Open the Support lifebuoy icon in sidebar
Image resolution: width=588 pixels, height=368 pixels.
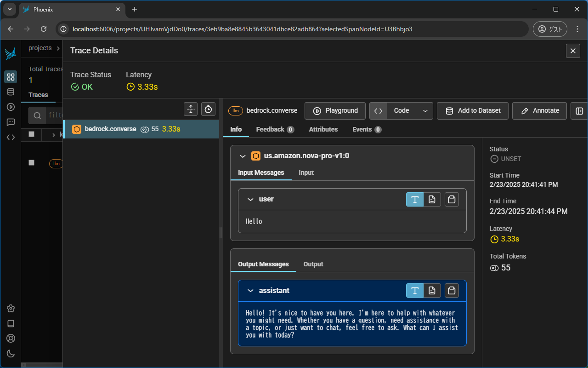click(x=11, y=339)
